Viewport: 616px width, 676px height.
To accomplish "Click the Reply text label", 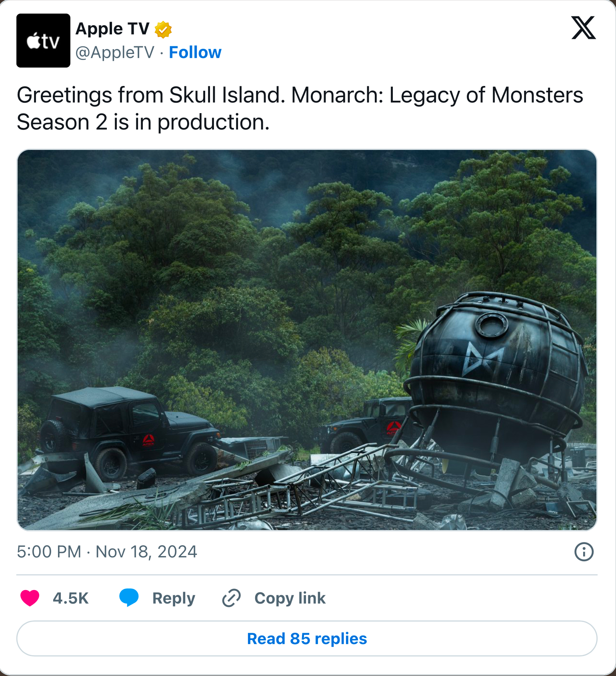I will click(x=174, y=598).
